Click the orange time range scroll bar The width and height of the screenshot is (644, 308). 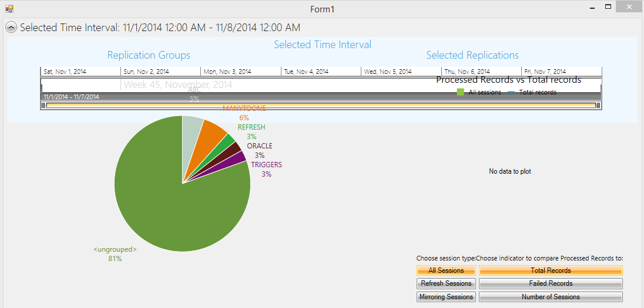[321, 106]
